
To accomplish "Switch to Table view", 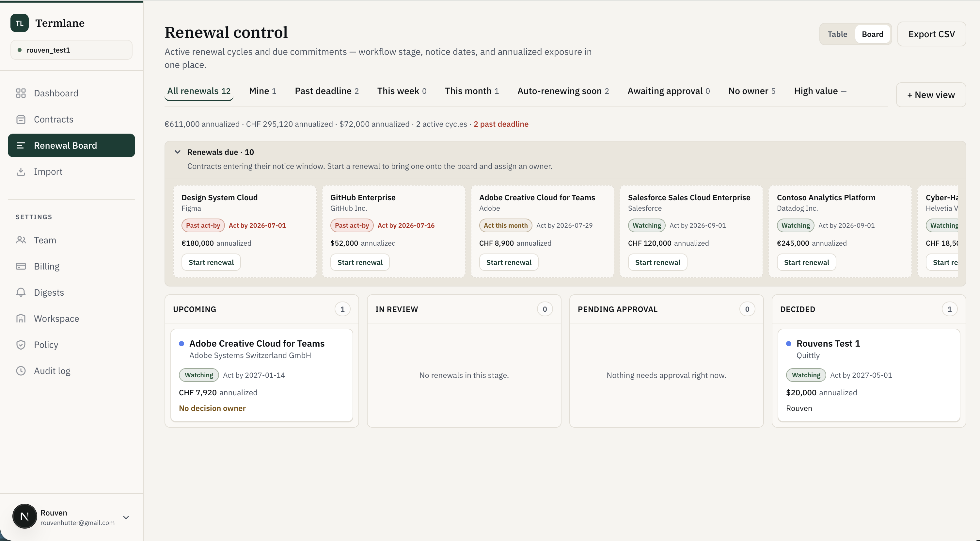I will click(x=837, y=34).
